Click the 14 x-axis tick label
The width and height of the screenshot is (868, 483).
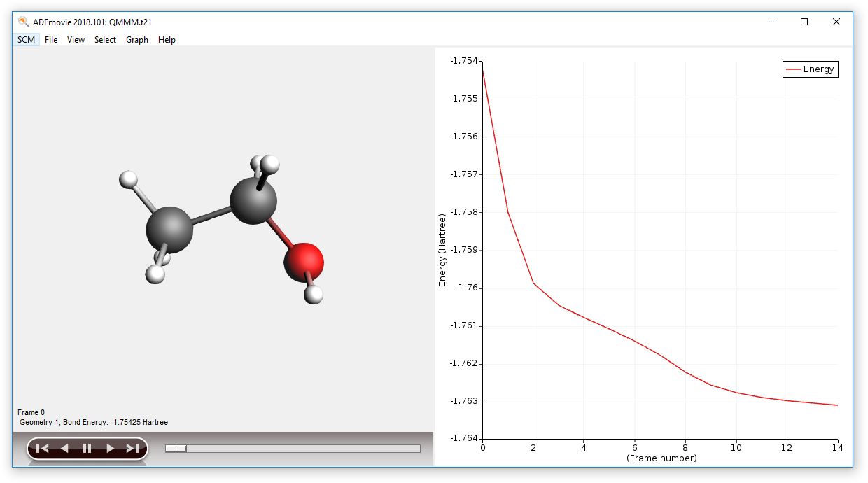click(x=837, y=447)
